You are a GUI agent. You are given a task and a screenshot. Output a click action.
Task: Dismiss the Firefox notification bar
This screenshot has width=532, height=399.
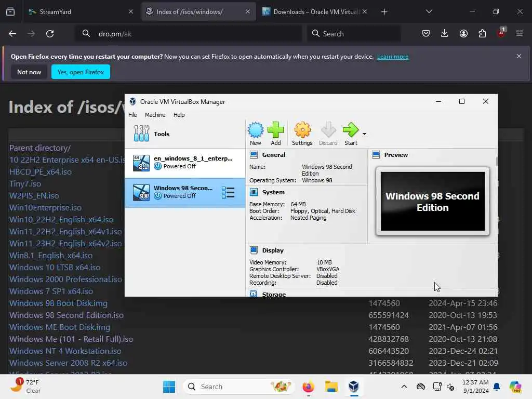[519, 56]
